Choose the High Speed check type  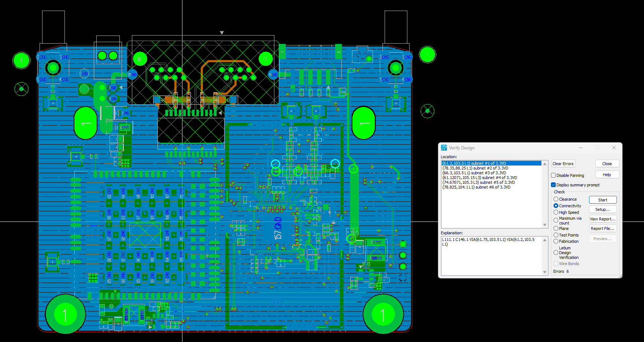click(556, 212)
